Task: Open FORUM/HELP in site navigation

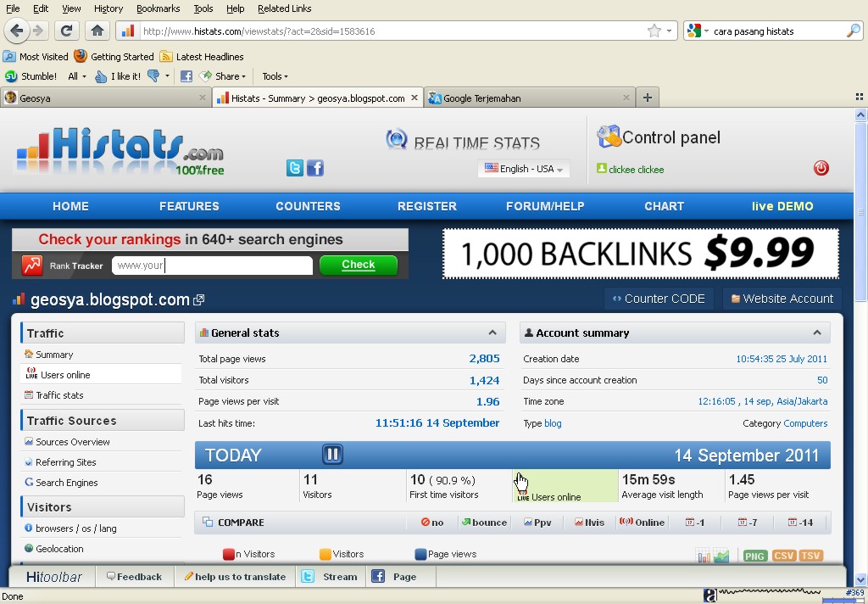Action: (x=545, y=206)
